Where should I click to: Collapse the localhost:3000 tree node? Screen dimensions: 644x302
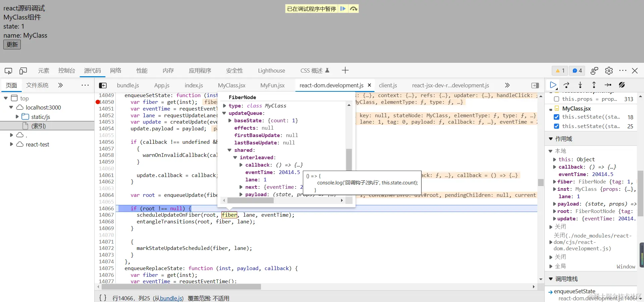click(11, 107)
